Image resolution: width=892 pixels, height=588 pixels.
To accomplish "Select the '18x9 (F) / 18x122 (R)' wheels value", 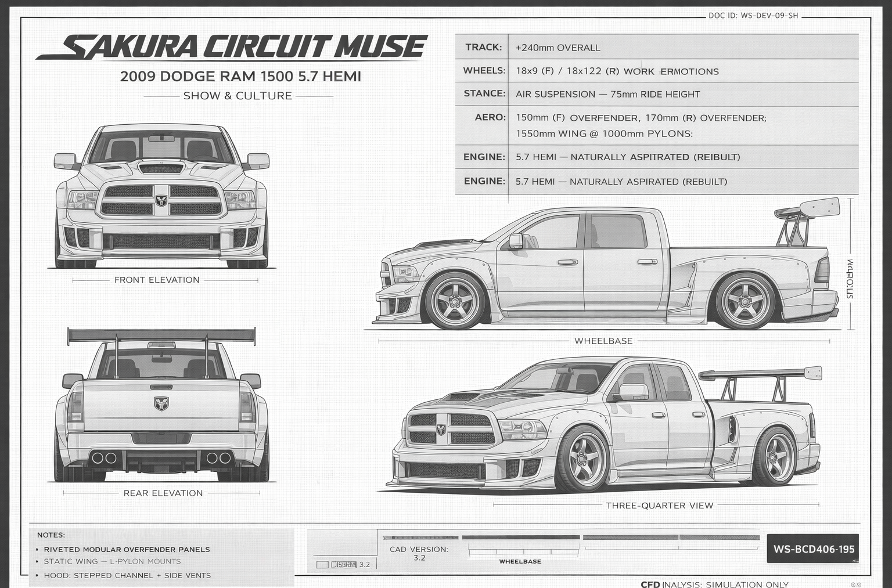I will coord(567,71).
